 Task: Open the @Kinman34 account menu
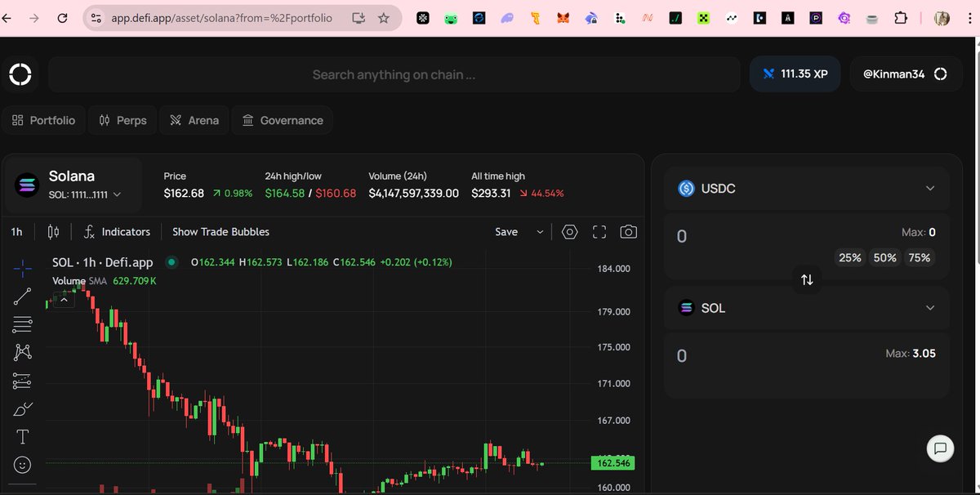(905, 74)
